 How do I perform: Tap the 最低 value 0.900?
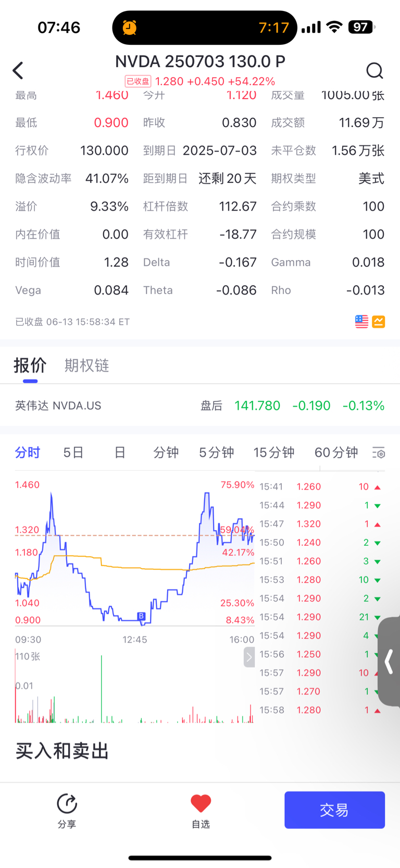click(x=111, y=123)
